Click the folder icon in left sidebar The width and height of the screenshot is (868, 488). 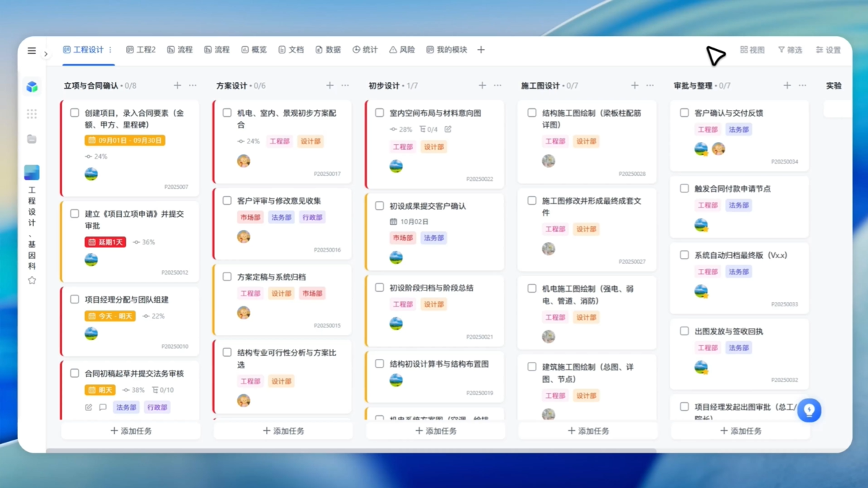pos(32,139)
